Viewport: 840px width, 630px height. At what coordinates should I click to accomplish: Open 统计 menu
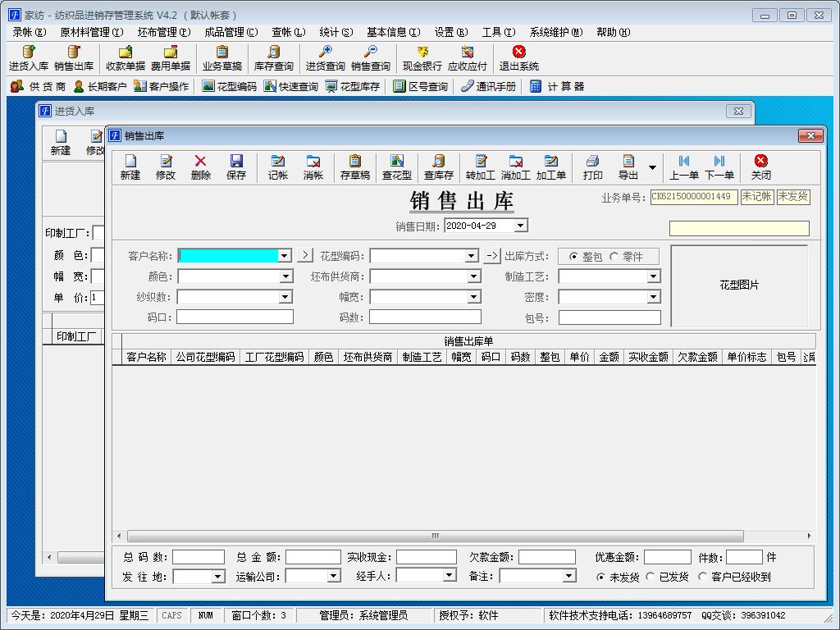pyautogui.click(x=336, y=32)
